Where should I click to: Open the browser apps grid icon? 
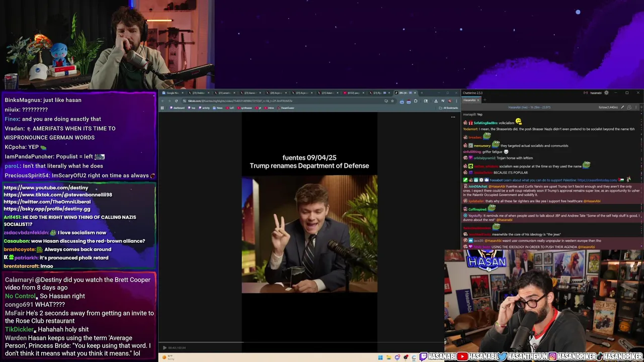click(162, 108)
